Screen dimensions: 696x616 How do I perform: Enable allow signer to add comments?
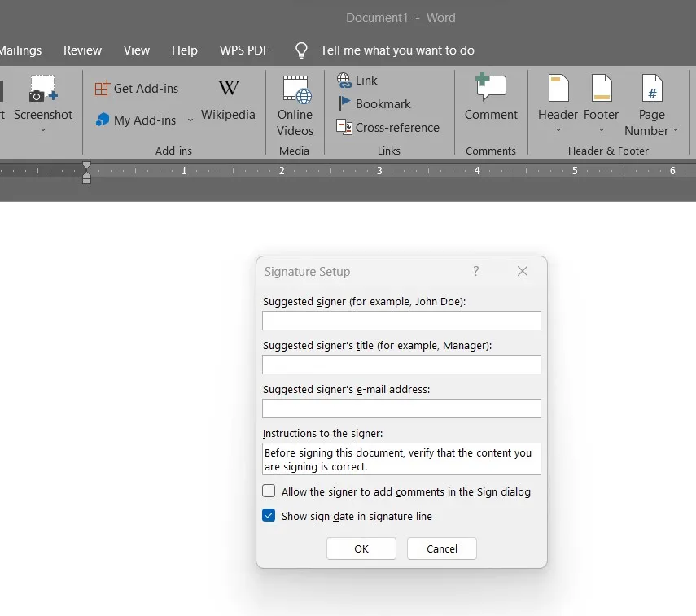tap(269, 491)
